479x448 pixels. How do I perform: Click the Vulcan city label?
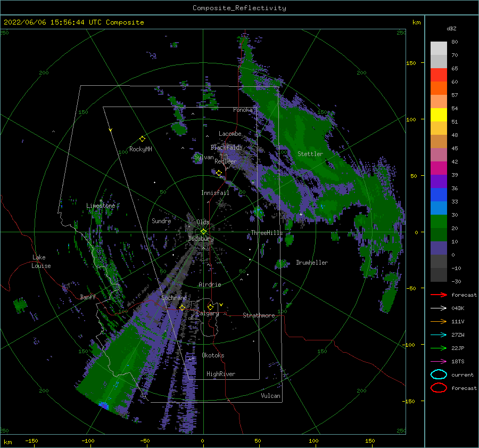[270, 396]
